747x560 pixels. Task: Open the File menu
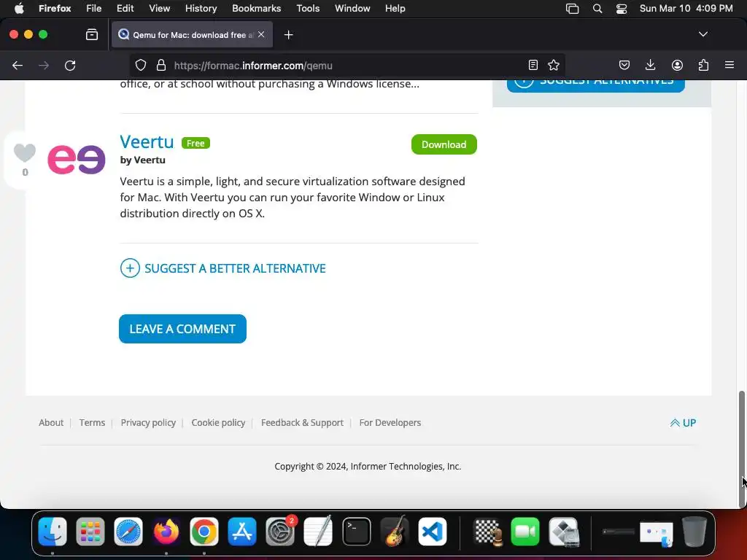coord(93,8)
